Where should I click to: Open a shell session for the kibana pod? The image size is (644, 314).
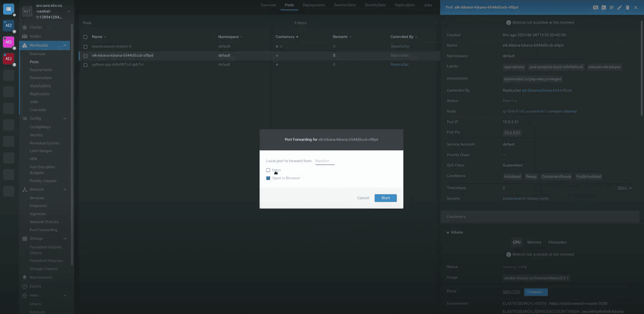coord(604,7)
